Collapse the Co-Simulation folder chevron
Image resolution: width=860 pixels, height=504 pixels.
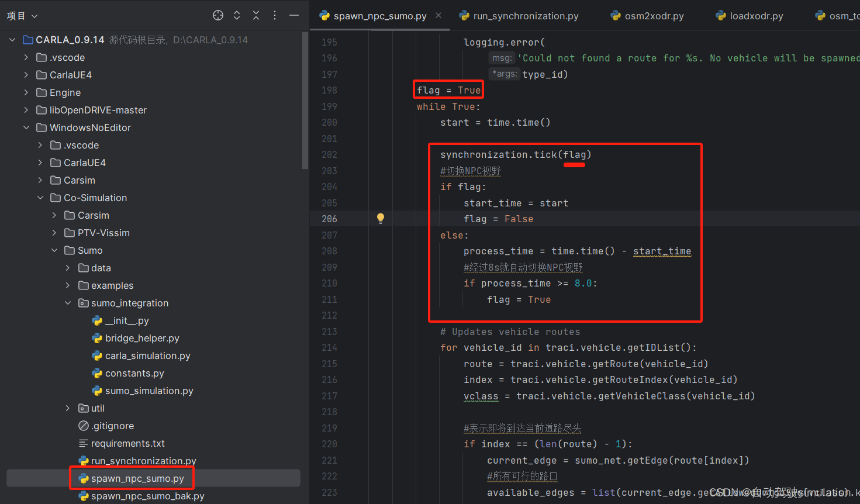click(40, 198)
